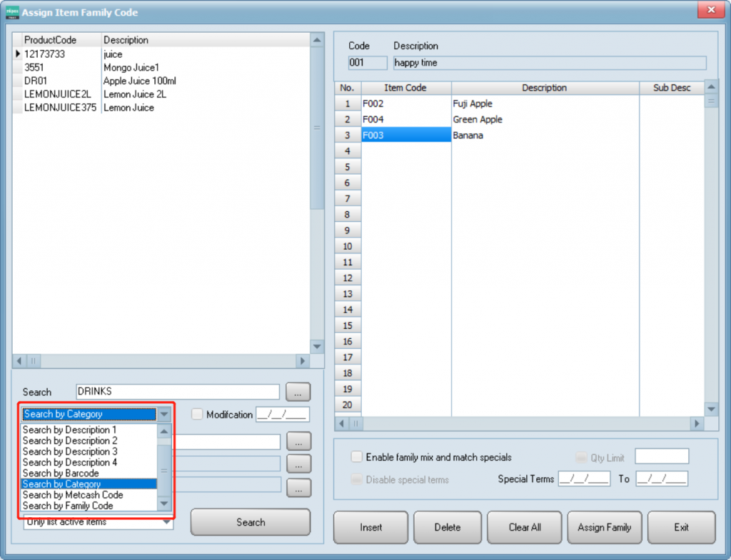
Task: Click item grid scroll up arrow
Action: [711, 87]
